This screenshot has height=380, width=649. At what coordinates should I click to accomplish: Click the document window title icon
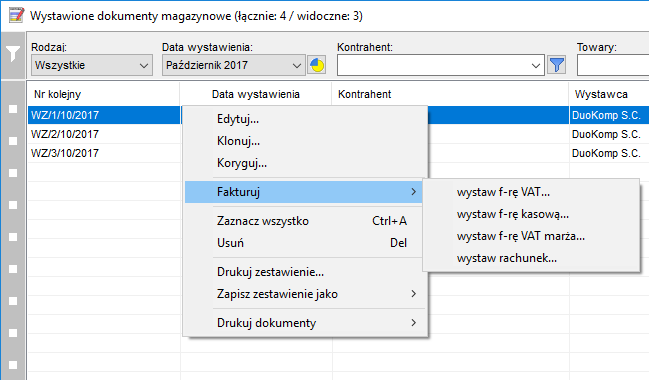[x=17, y=16]
